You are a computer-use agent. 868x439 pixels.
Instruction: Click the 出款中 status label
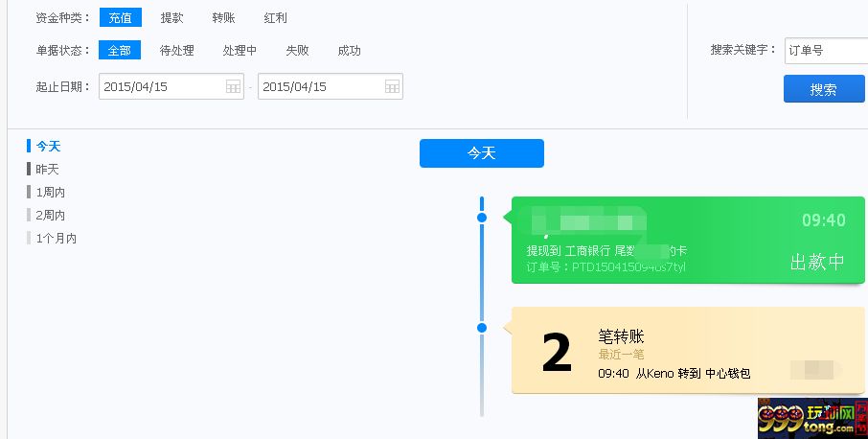pyautogui.click(x=817, y=262)
